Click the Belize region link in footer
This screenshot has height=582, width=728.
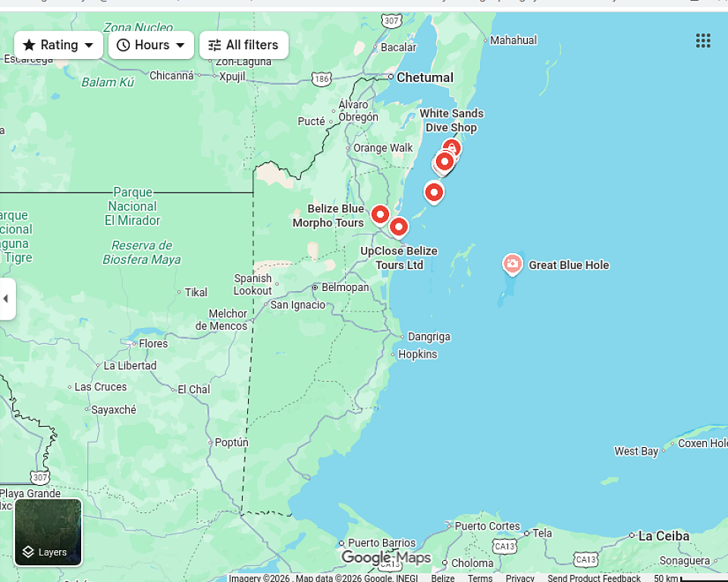(443, 578)
